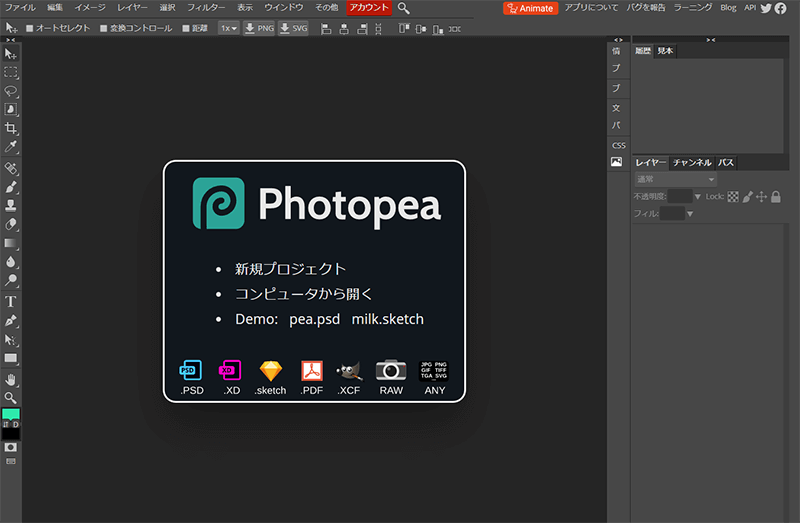Image resolution: width=800 pixels, height=523 pixels.
Task: Click コンピュータから開く link
Action: point(303,294)
